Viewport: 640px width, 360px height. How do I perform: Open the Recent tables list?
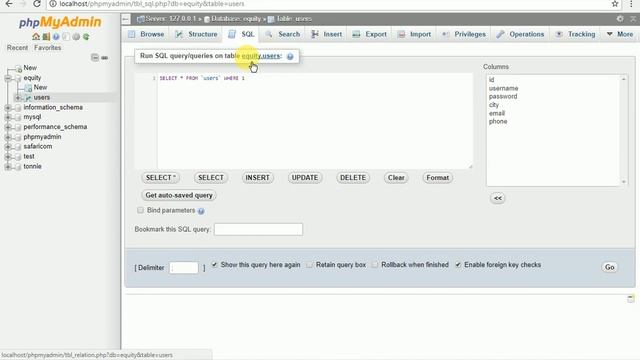(x=18, y=48)
